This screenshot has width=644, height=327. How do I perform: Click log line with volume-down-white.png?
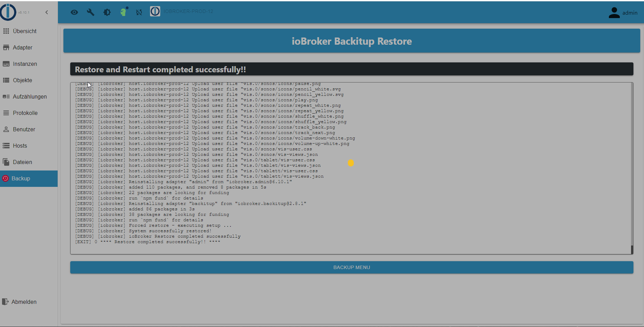tap(215, 138)
